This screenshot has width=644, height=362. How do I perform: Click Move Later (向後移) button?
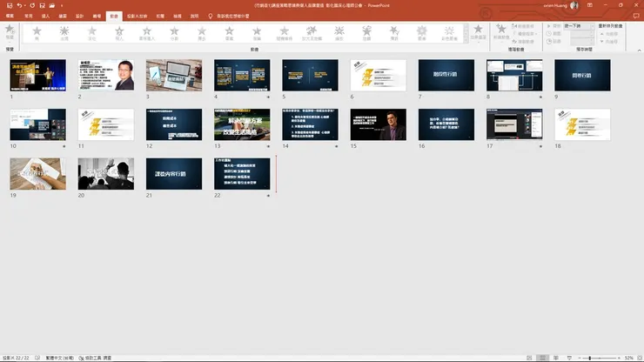pos(609,42)
